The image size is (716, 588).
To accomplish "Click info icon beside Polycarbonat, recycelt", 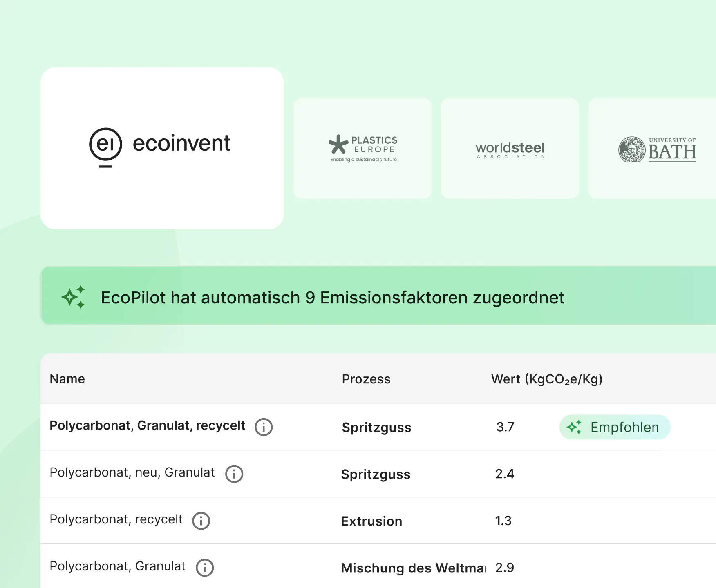I will [x=201, y=521].
